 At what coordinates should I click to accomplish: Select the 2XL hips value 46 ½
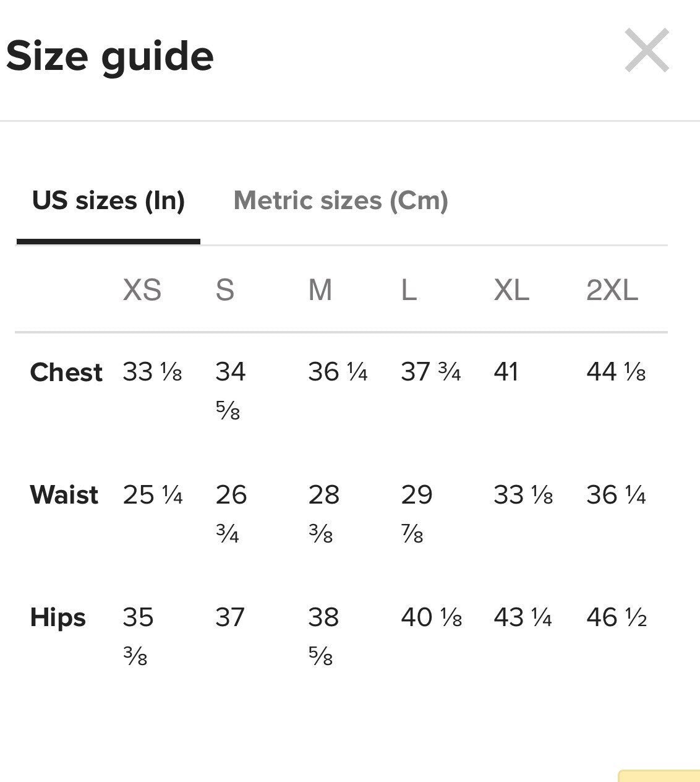(617, 617)
